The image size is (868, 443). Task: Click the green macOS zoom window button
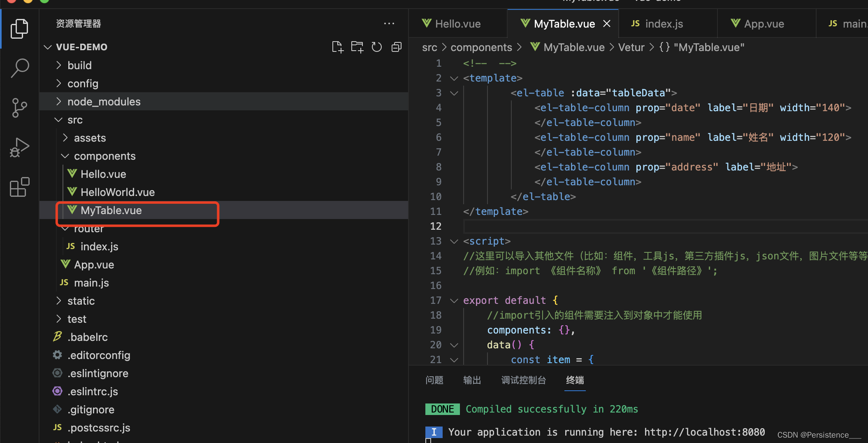click(44, 1)
